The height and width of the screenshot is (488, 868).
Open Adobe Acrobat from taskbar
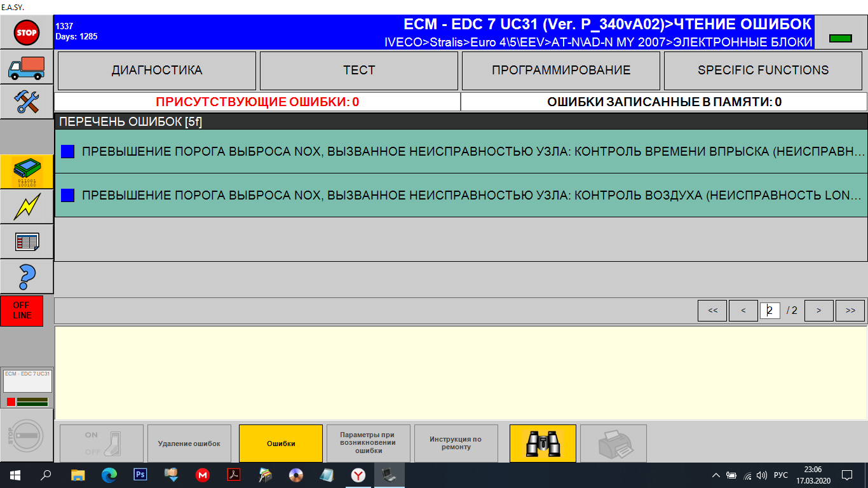[x=234, y=475]
